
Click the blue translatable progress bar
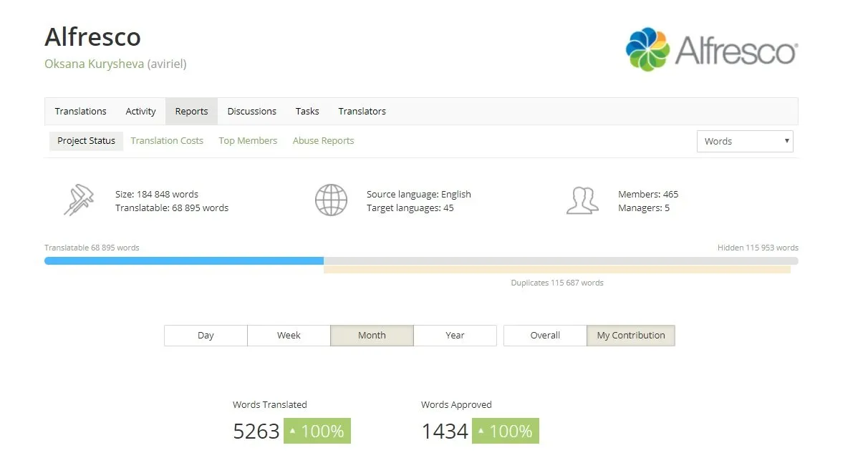(184, 261)
